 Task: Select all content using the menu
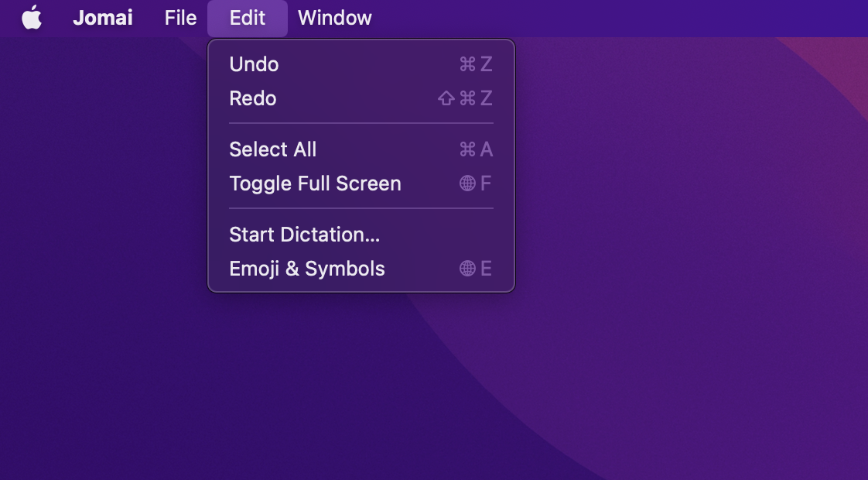pos(272,149)
